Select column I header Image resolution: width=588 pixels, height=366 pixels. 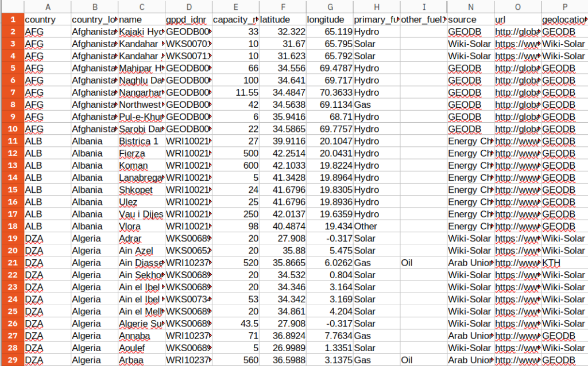(x=423, y=7)
